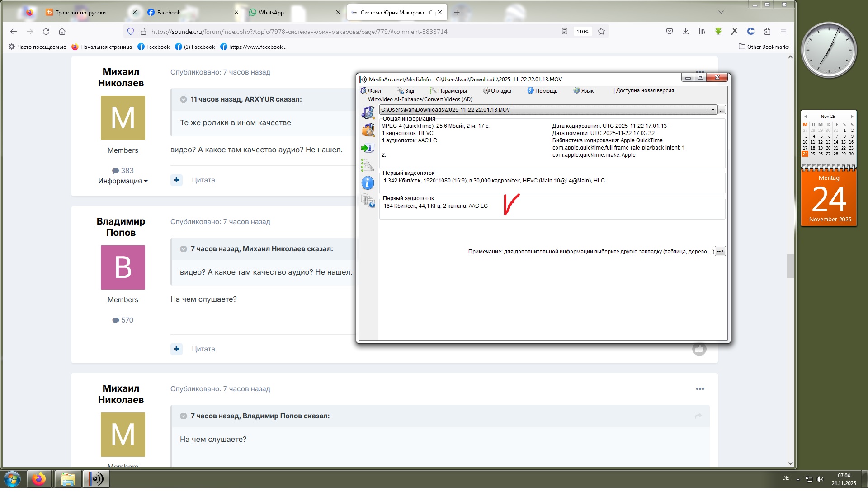The width and height of the screenshot is (868, 496).
Task: Click the export info arrow icon
Action: click(x=368, y=148)
